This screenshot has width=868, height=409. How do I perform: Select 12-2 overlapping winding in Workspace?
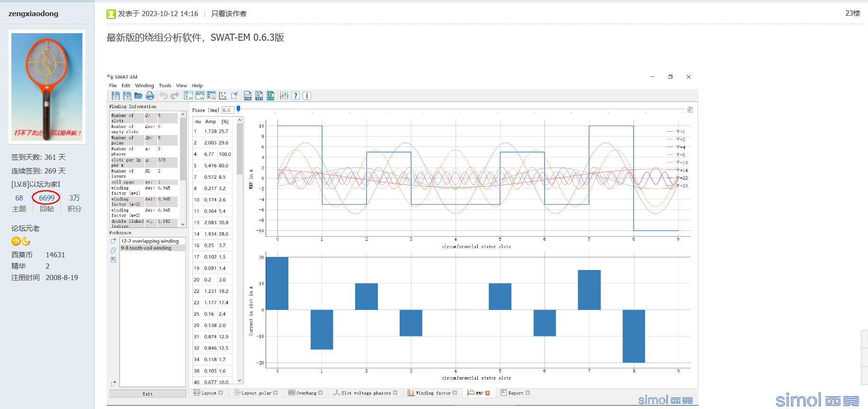152,241
